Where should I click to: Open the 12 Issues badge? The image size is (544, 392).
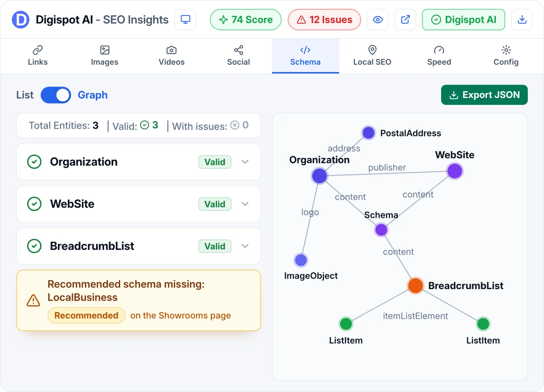point(324,20)
